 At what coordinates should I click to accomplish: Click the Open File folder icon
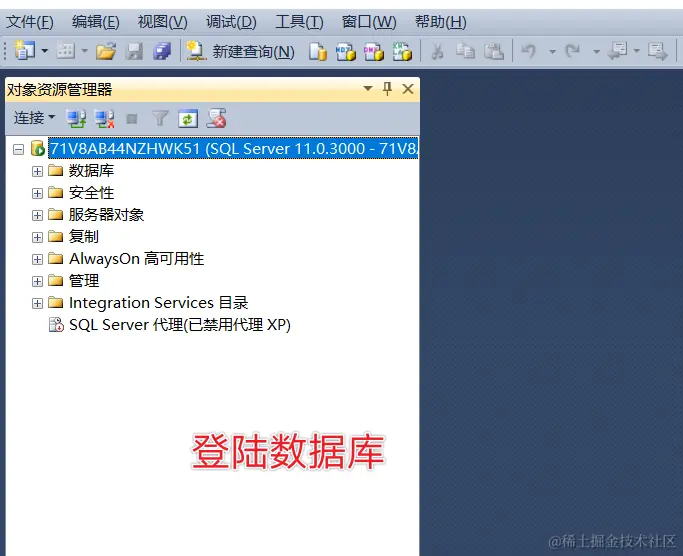(106, 51)
